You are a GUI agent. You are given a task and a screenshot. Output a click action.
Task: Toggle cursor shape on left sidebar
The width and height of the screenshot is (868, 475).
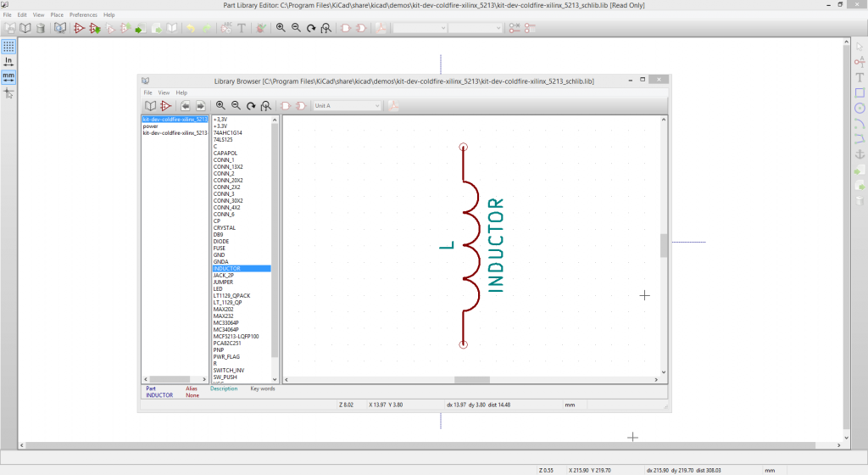[x=8, y=93]
